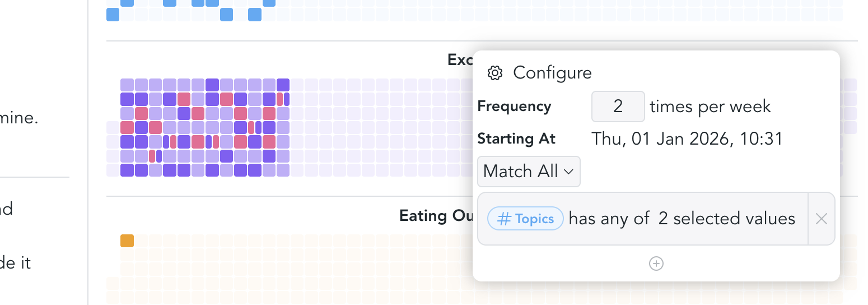Viewport: 868px width, 305px height.
Task: Click the hash icon in the Topics tag
Action: click(x=504, y=219)
